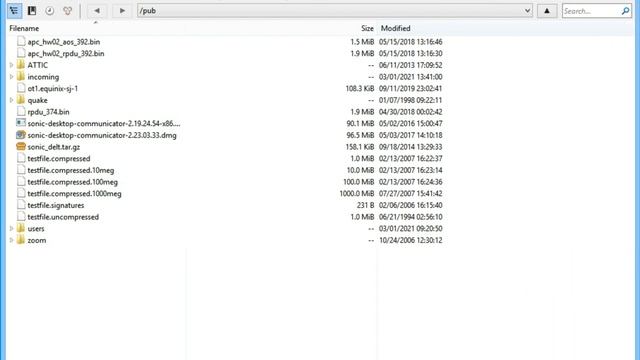This screenshot has width=640, height=360.
Task: Click modified date 07/27/2007 15:41:42
Action: pos(411,194)
